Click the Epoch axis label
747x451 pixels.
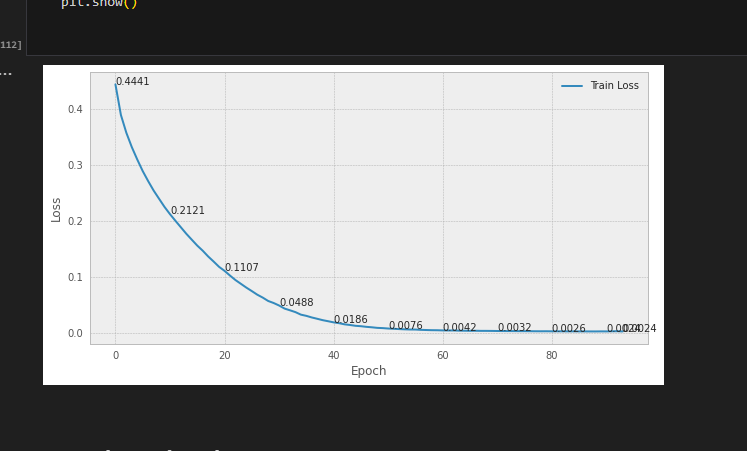(x=368, y=371)
